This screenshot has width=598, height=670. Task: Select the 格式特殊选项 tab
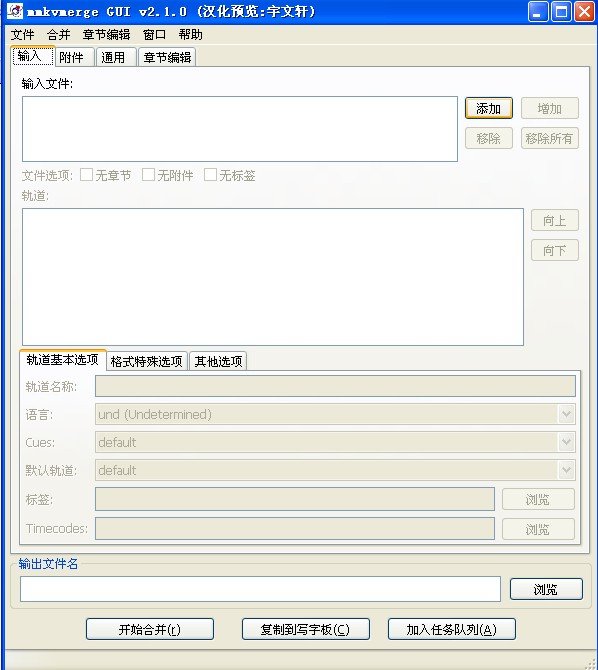(x=147, y=361)
